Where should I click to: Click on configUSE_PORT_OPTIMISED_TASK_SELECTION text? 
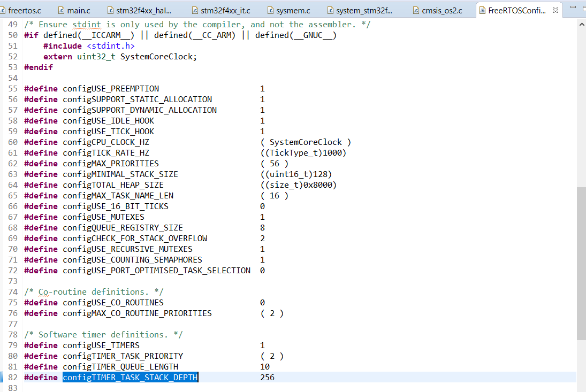pyautogui.click(x=157, y=270)
